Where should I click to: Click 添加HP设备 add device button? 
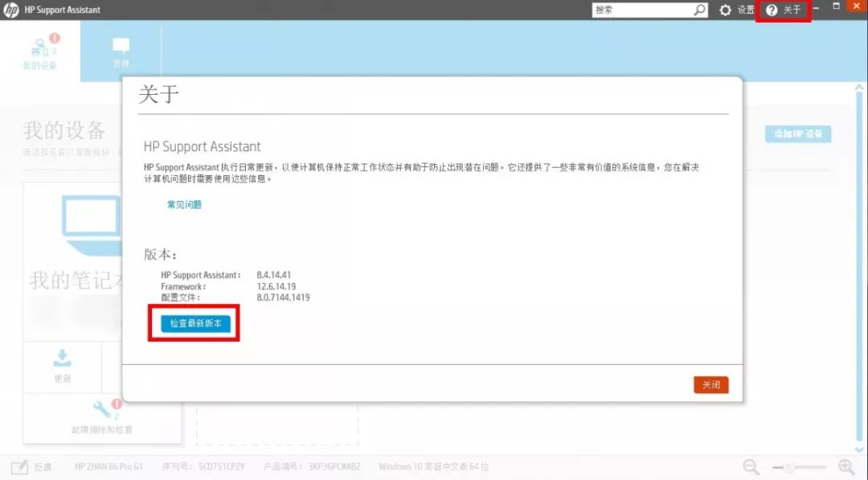coord(798,134)
